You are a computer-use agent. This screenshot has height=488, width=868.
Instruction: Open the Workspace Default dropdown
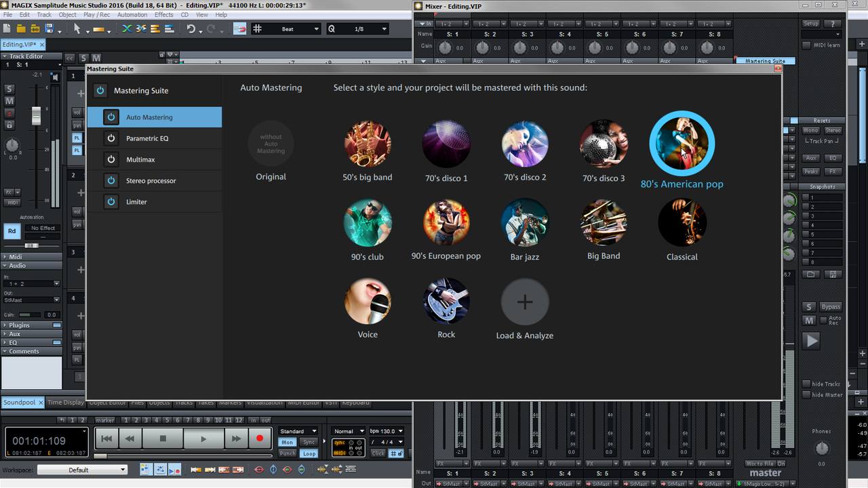pyautogui.click(x=82, y=470)
